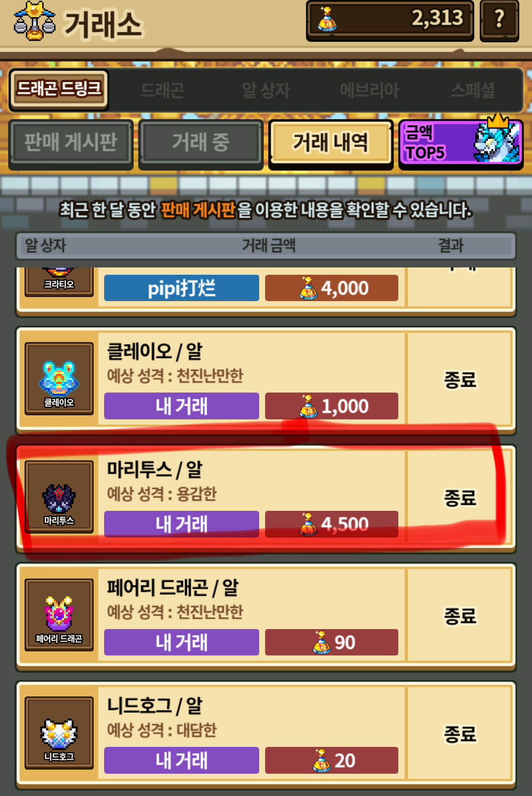Click the crowned dragon in 금액 TOP5 banner
Viewport: 532px width, 796px height.
[x=497, y=140]
